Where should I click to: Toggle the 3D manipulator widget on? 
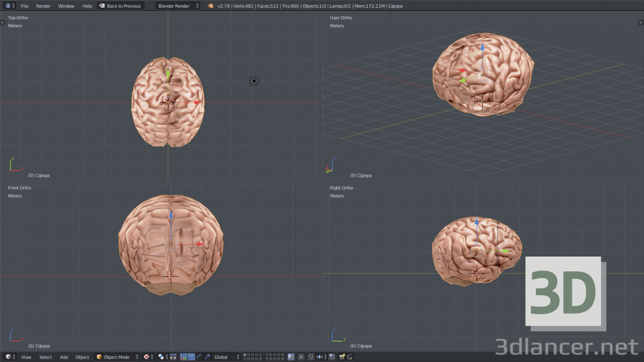click(183, 357)
